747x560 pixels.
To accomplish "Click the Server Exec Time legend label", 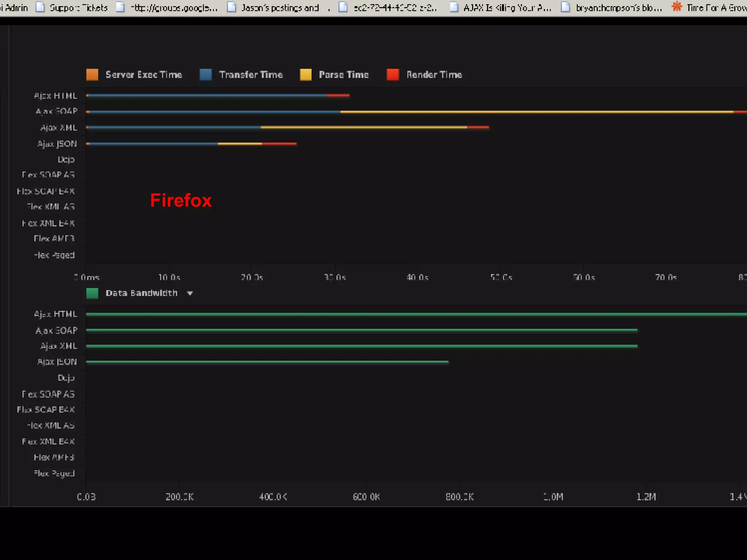I will 144,75.
